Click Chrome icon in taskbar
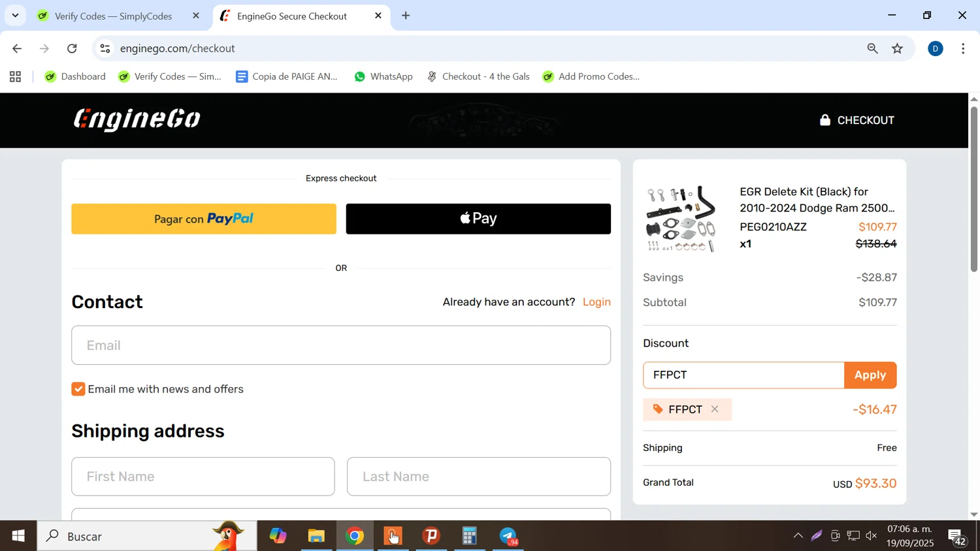Image resolution: width=980 pixels, height=551 pixels. coord(355,536)
